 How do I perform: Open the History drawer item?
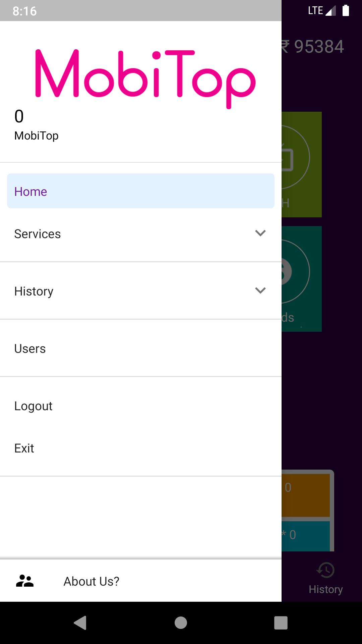(141, 291)
